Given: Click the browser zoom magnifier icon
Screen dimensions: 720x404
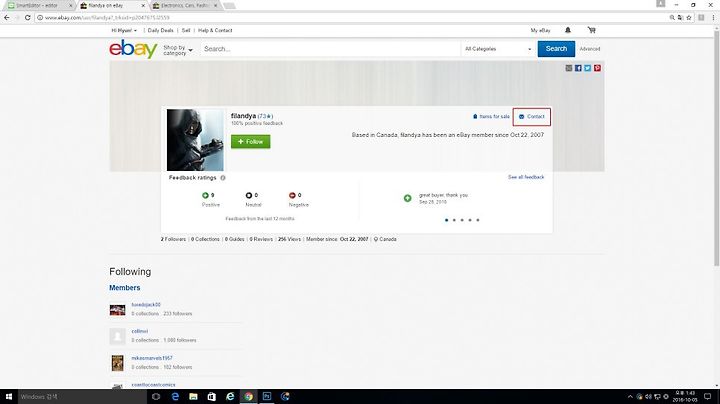Looking at the screenshot, I should coord(672,17).
